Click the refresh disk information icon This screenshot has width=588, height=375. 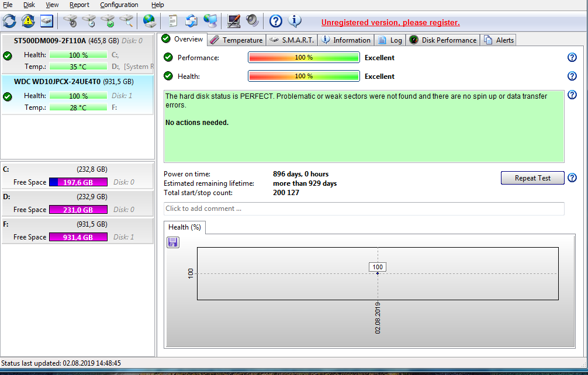[x=9, y=21]
